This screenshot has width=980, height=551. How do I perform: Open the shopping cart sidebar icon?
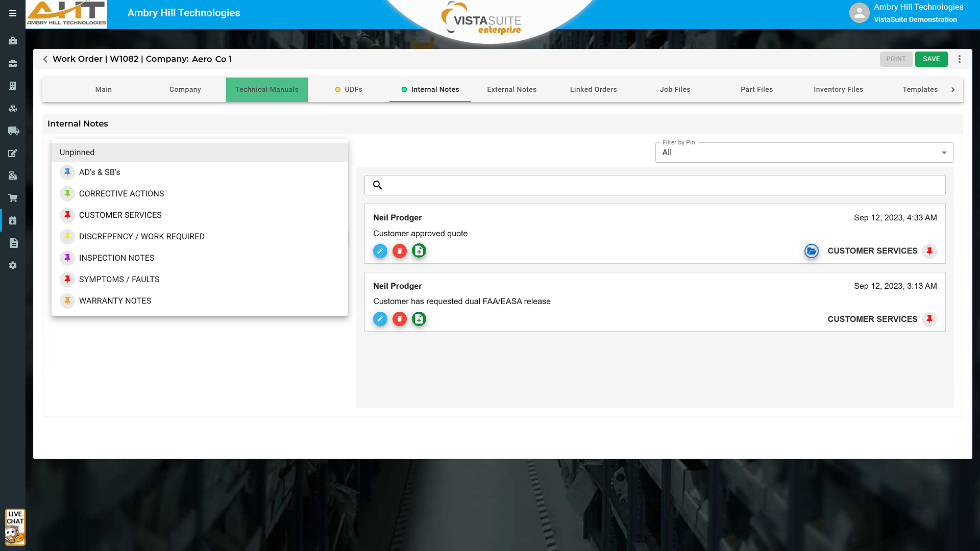click(x=13, y=198)
